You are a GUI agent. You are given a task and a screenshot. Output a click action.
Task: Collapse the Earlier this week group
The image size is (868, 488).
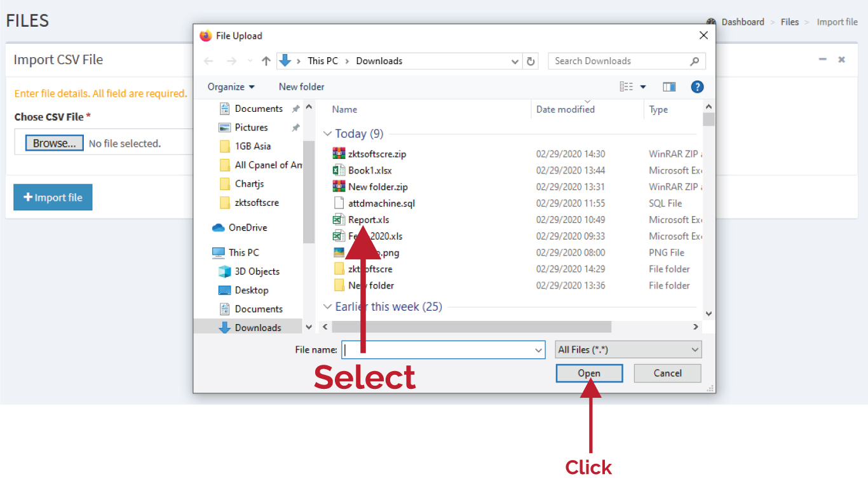(x=328, y=307)
